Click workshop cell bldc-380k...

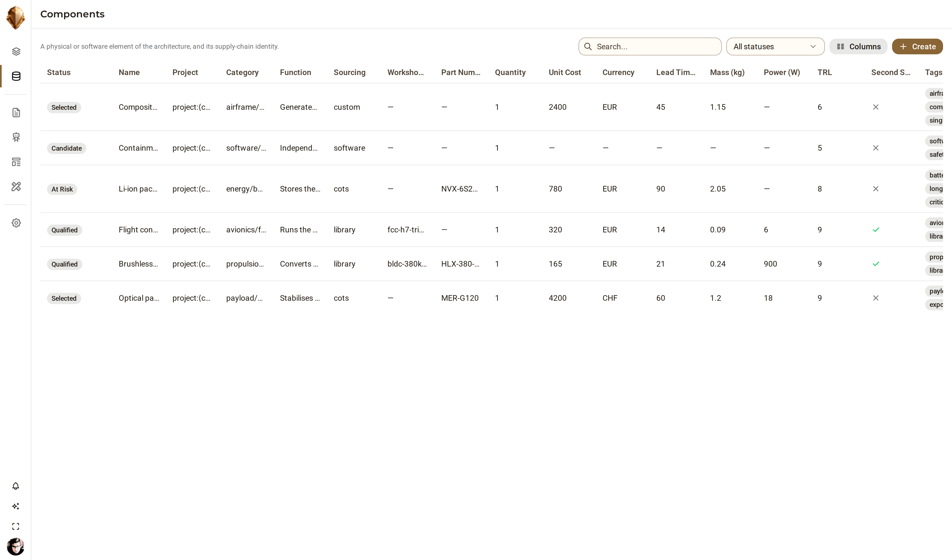click(407, 264)
